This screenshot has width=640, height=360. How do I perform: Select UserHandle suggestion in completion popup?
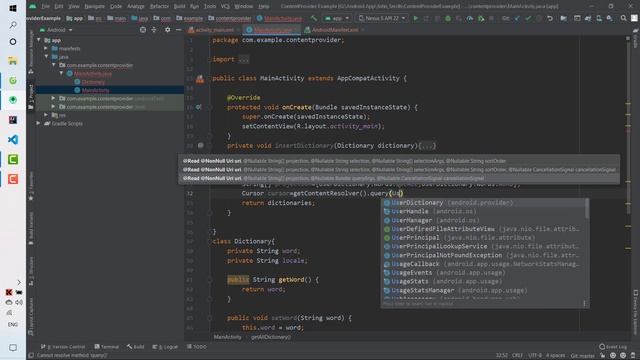[x=483, y=211]
